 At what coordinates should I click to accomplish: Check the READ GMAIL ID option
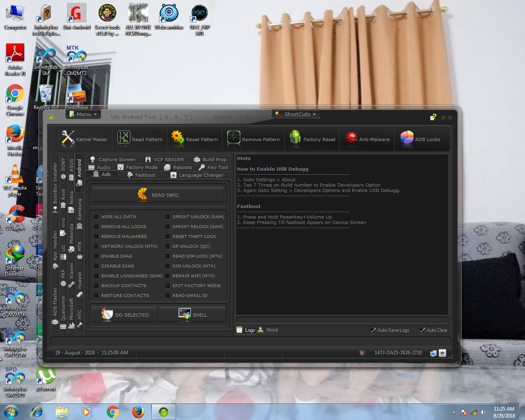click(x=168, y=296)
